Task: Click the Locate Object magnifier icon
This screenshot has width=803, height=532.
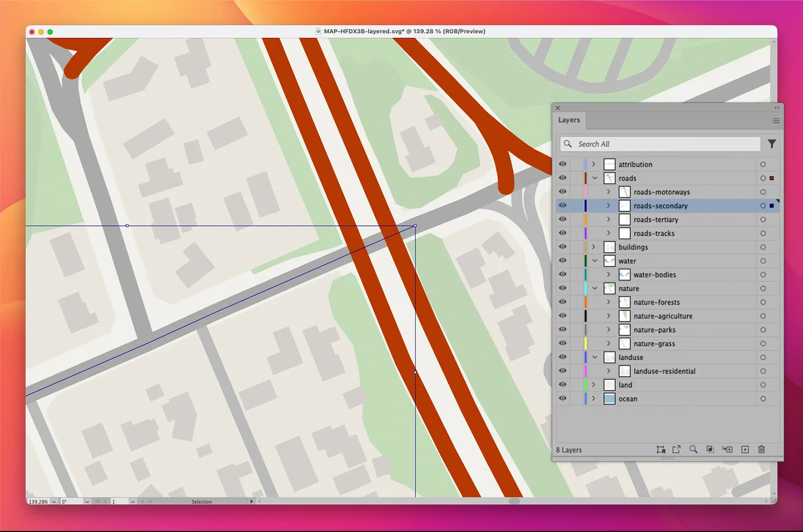Action: point(693,450)
